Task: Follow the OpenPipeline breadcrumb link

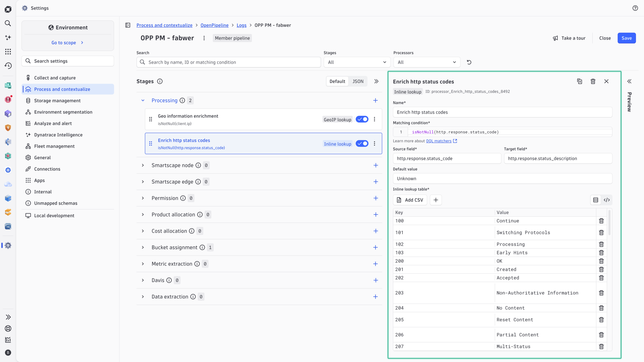Action: click(214, 25)
